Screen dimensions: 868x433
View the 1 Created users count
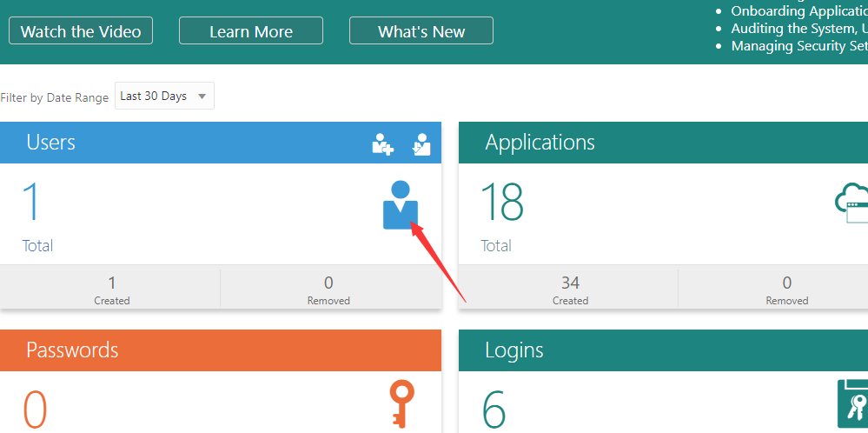pos(111,289)
